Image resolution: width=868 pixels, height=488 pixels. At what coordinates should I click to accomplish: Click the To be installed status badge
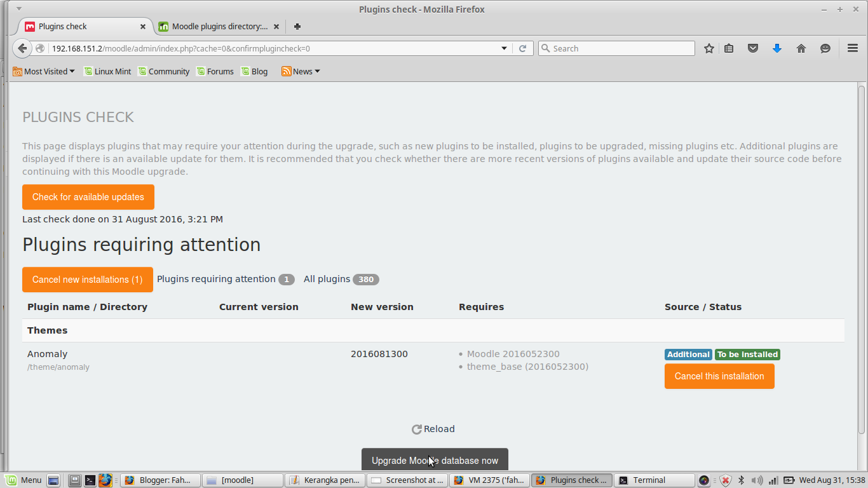(747, 355)
